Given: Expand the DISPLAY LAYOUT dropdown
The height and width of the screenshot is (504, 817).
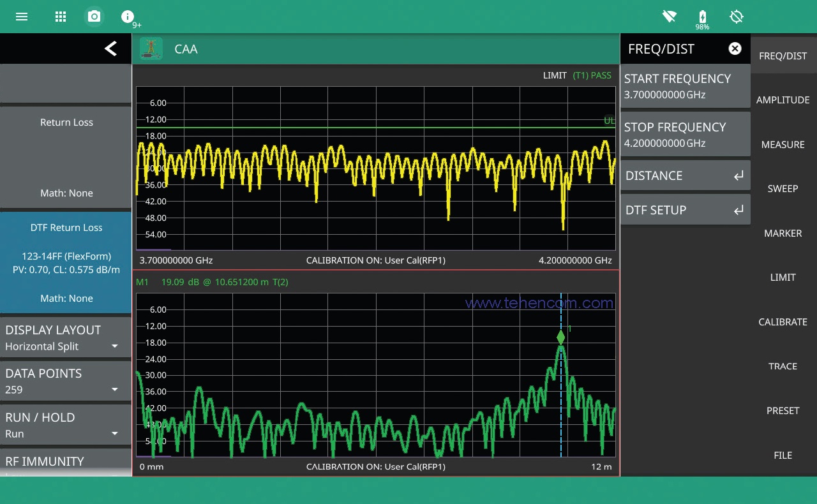Looking at the screenshot, I should tap(66, 338).
